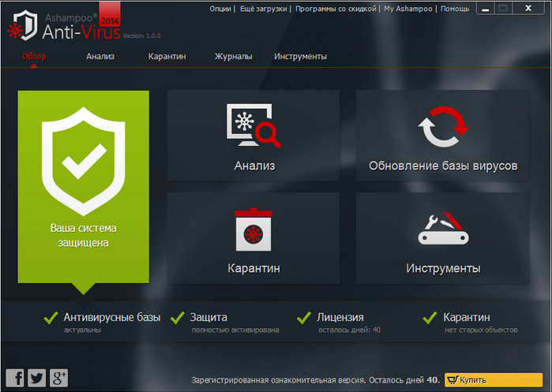Open the Инструменты tab
Screen dimensions: 552x392
(x=300, y=57)
